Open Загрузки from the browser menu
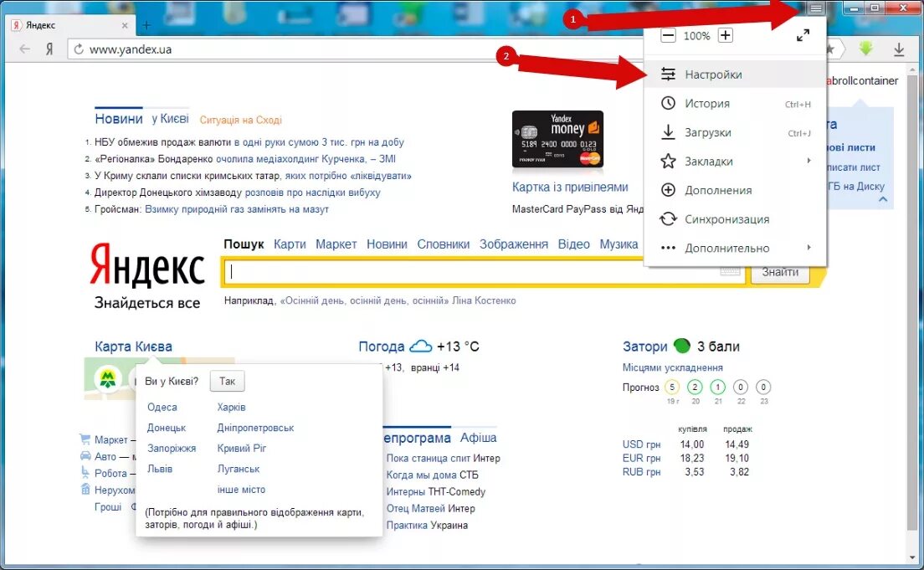 pyautogui.click(x=736, y=132)
